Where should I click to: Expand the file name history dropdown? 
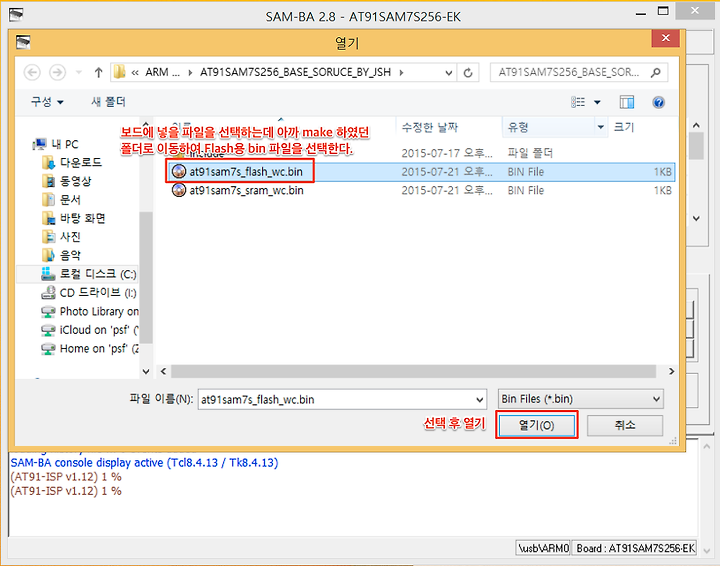[480, 399]
